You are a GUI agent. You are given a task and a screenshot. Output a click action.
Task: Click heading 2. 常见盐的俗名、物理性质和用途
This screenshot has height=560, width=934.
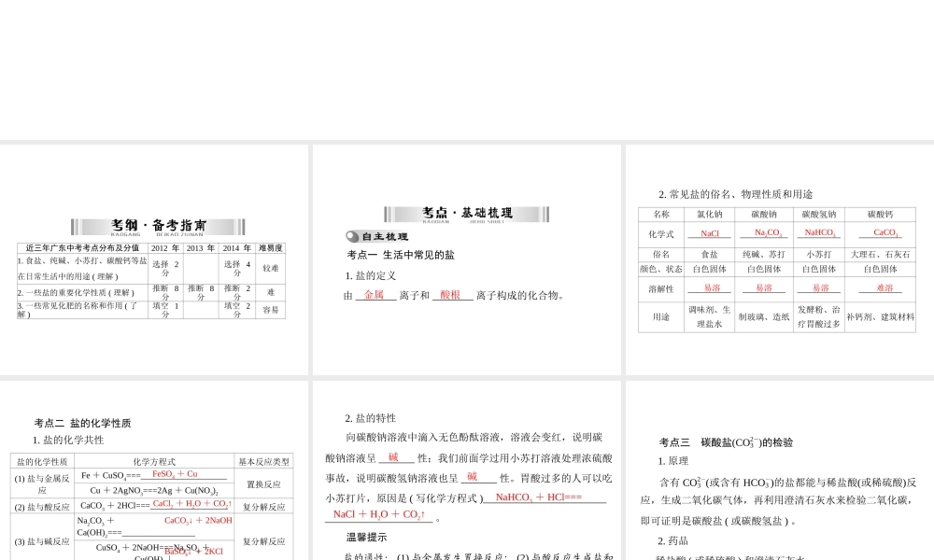736,194
